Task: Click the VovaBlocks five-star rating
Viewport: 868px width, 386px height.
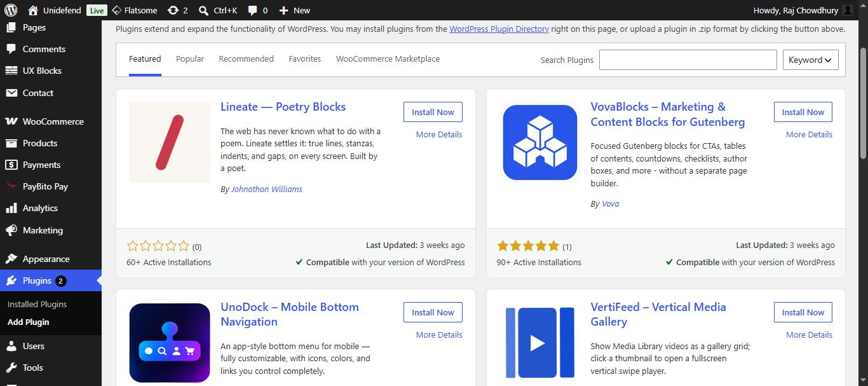Action: point(528,246)
